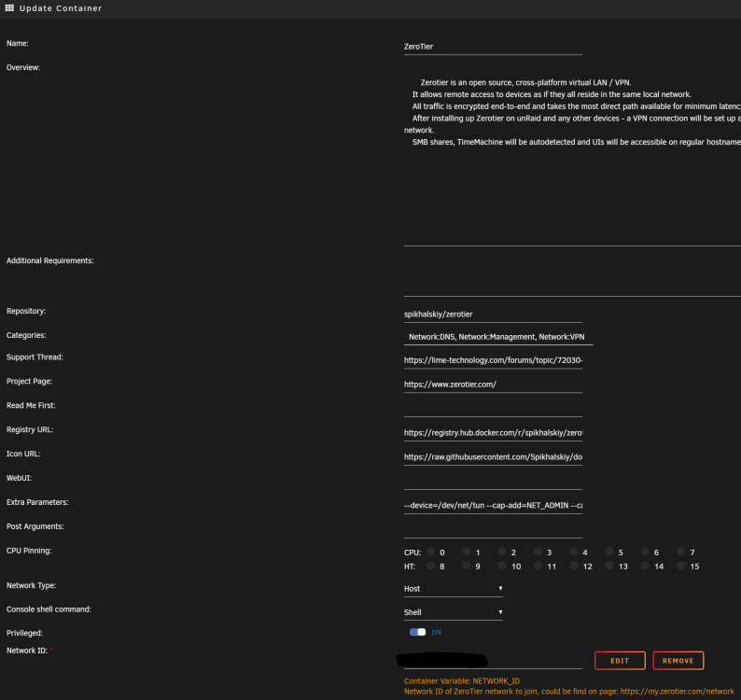Click the Extra Parameters field
Viewport: 741px width, 700px height.
click(493, 505)
